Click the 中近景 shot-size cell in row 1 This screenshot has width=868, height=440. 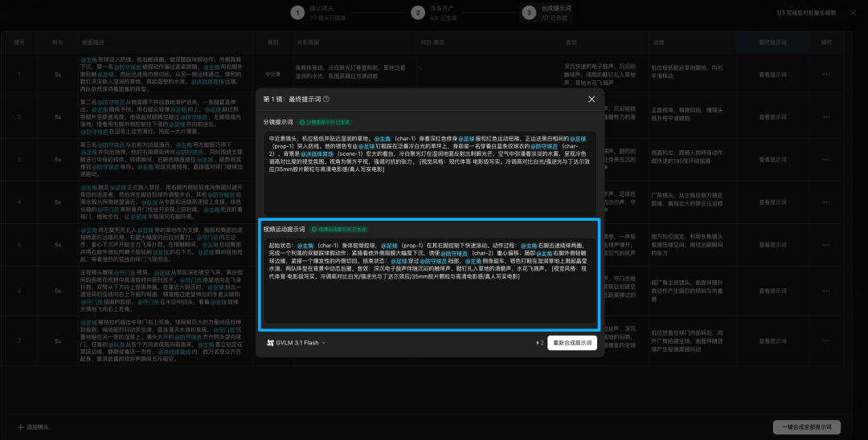coord(273,75)
